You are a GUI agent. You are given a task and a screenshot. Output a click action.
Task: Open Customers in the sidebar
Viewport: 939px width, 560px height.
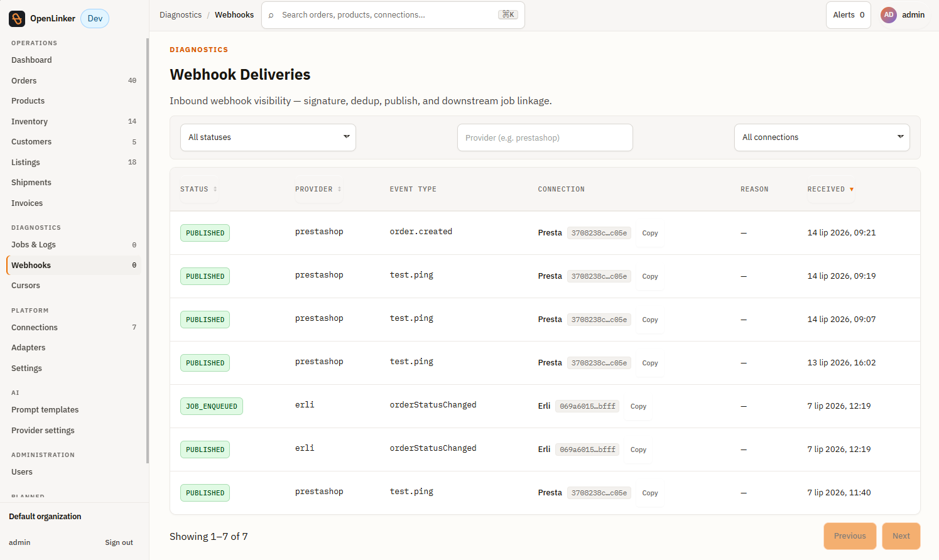point(74,142)
